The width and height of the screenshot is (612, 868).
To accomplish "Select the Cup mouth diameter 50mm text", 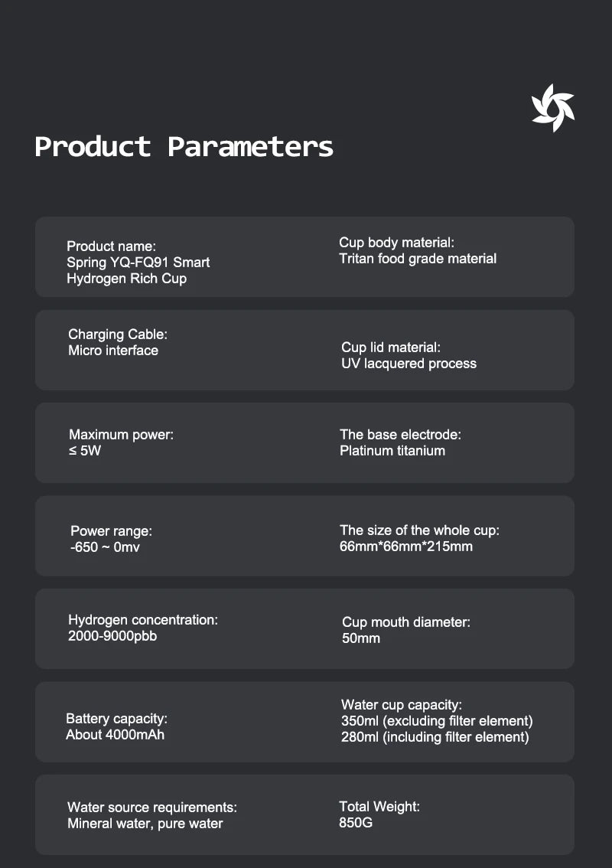I will coord(405,630).
